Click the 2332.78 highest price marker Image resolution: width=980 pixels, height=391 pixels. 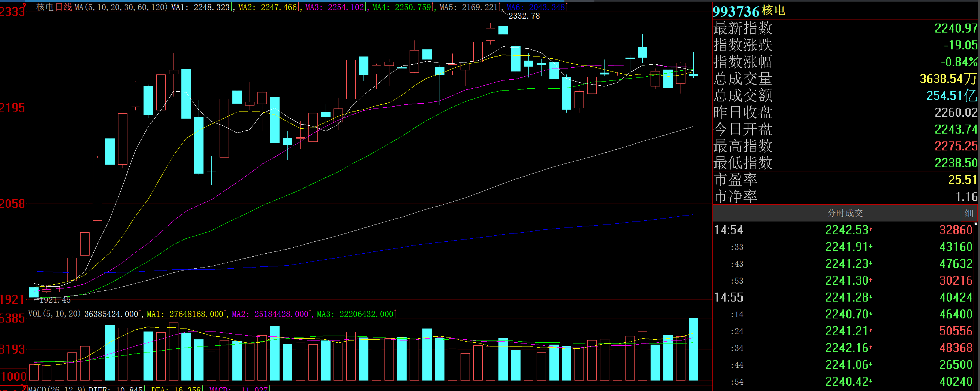point(524,16)
